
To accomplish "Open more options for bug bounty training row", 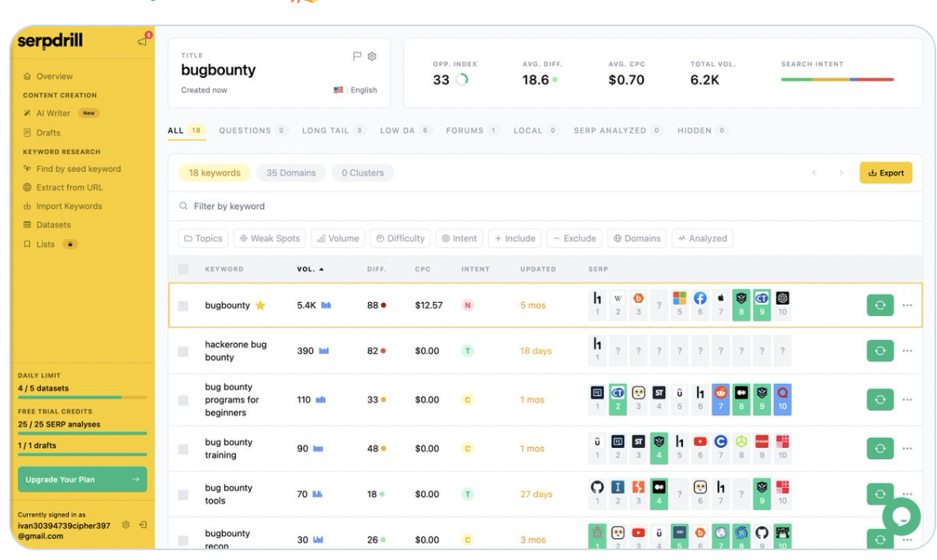I will (x=908, y=449).
